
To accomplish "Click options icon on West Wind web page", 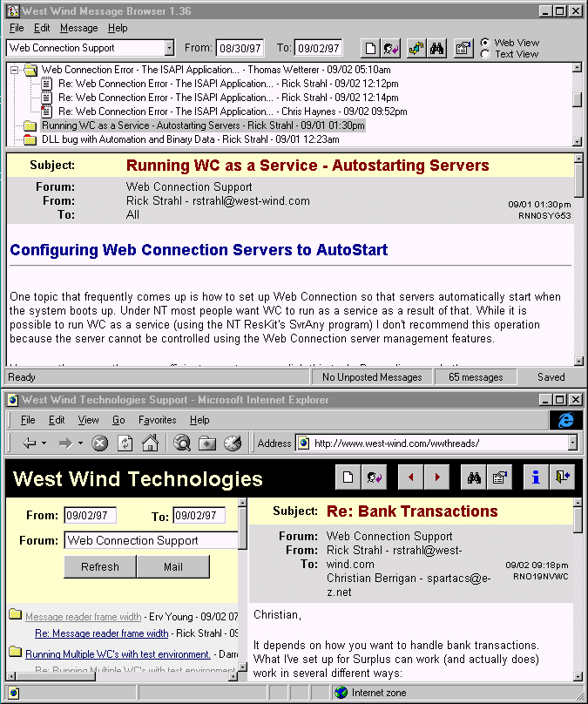I will click(x=499, y=477).
